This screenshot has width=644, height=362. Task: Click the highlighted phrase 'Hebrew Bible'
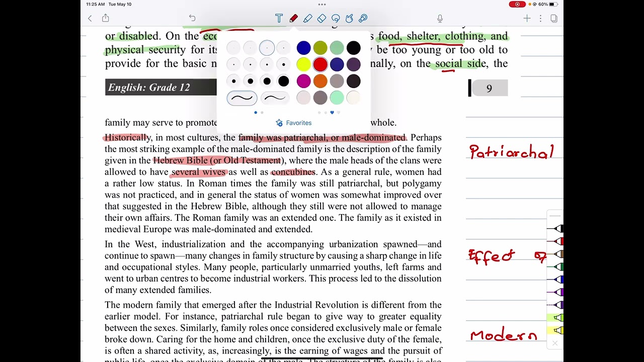(180, 160)
